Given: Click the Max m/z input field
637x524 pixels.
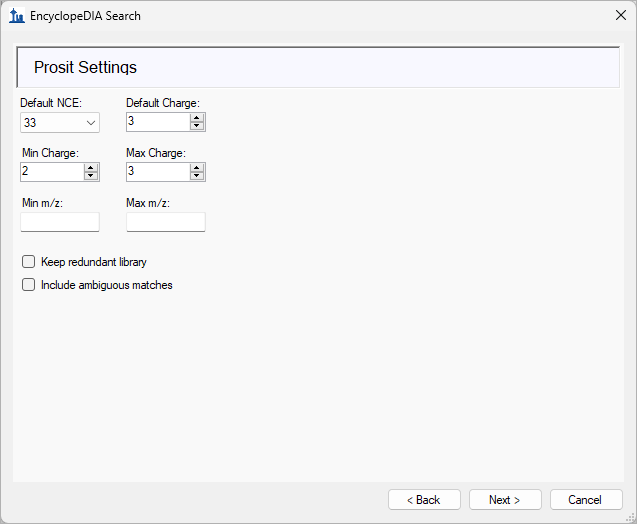Looking at the screenshot, I should [165, 222].
